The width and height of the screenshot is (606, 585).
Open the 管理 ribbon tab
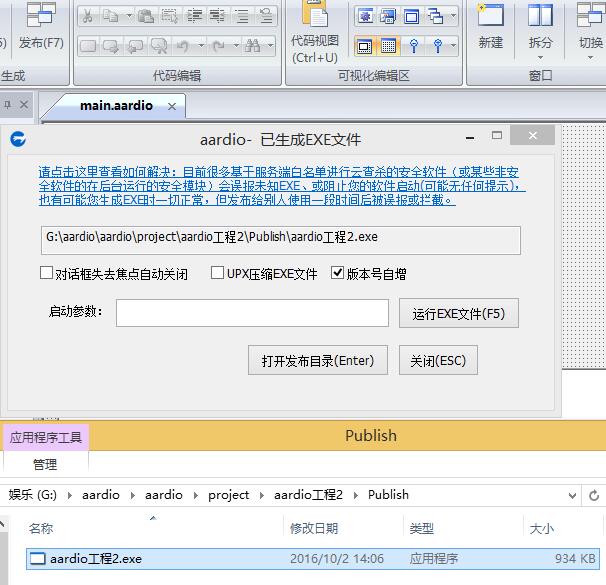coord(45,464)
